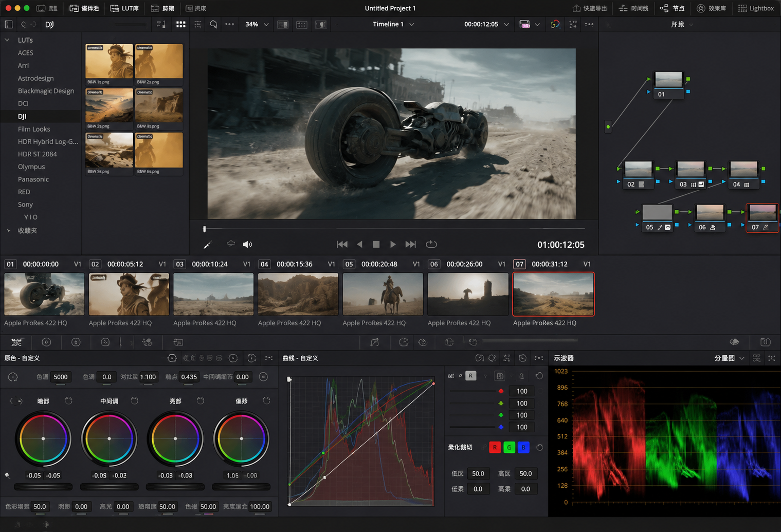Select the Film Looks LUT folder
This screenshot has width=781, height=532.
(x=34, y=129)
